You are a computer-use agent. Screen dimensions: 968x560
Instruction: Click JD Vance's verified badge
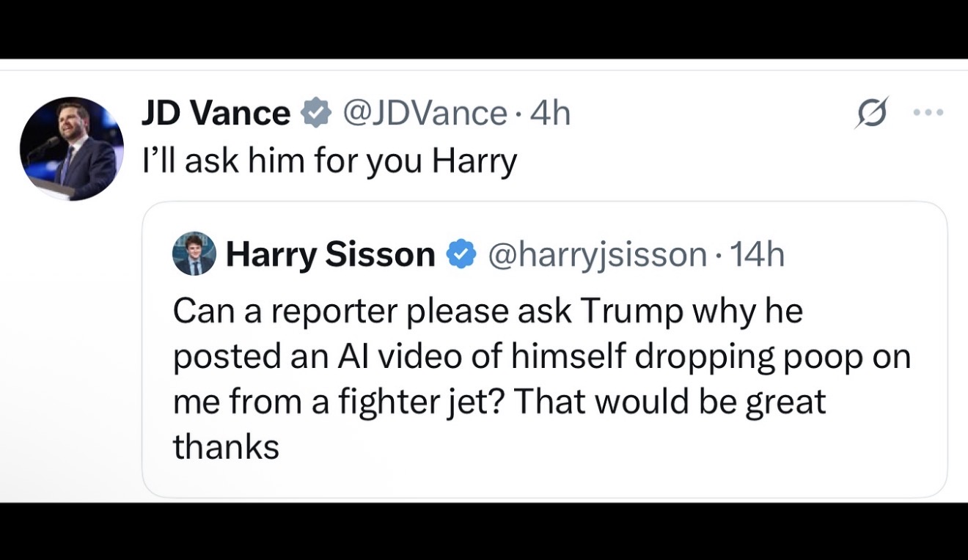pyautogui.click(x=315, y=114)
